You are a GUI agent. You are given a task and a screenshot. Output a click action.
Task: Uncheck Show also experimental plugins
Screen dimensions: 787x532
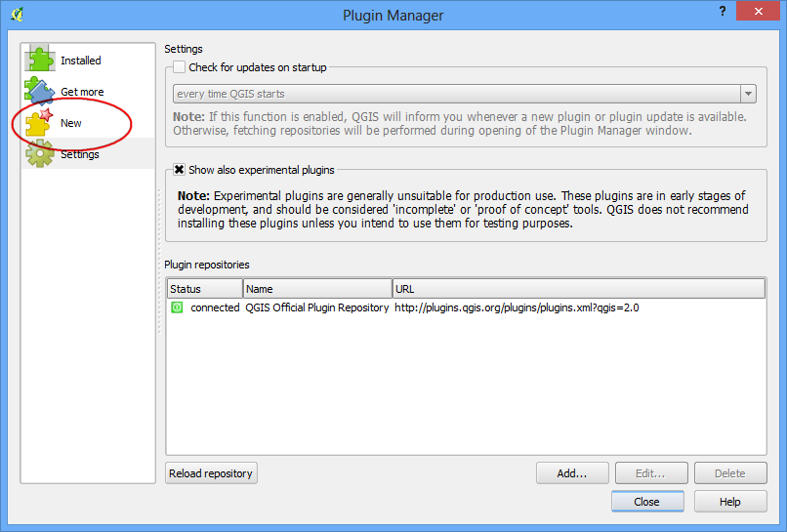(180, 170)
